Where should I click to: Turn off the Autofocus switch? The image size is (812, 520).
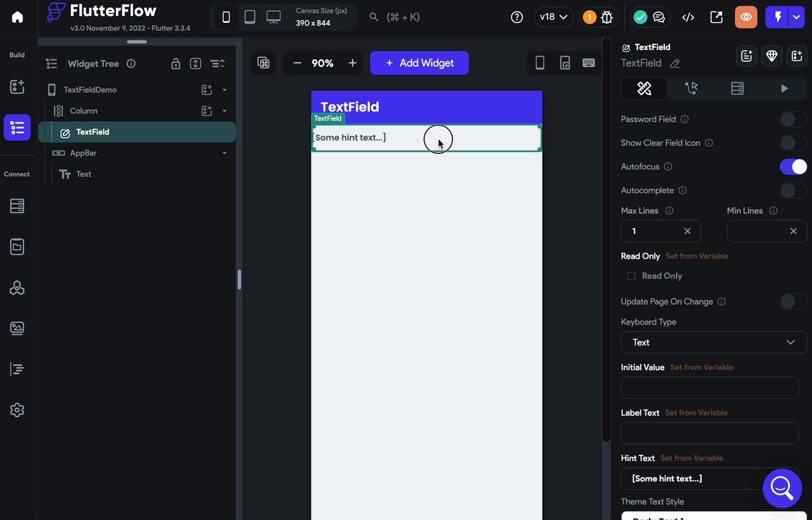[793, 167]
